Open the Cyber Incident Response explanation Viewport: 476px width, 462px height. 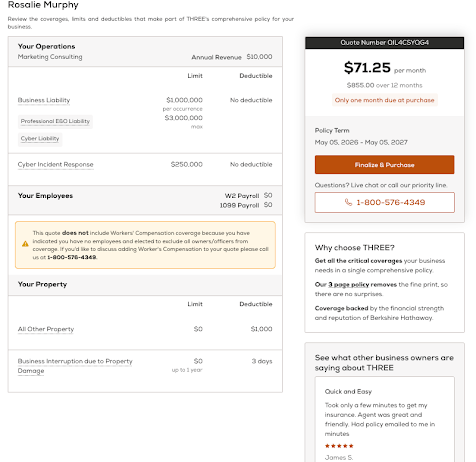pyautogui.click(x=55, y=164)
